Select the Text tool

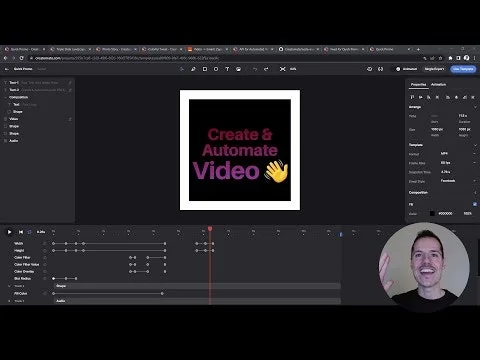[227, 69]
